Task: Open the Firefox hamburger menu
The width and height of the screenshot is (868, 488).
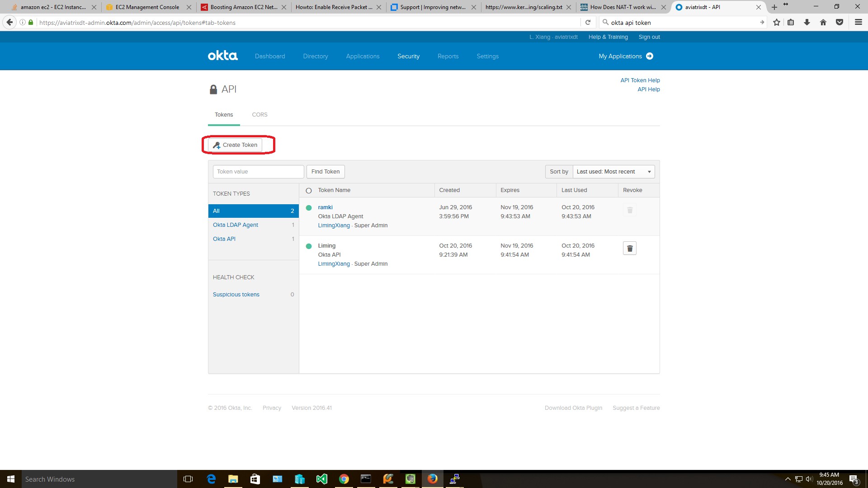Action: tap(858, 22)
